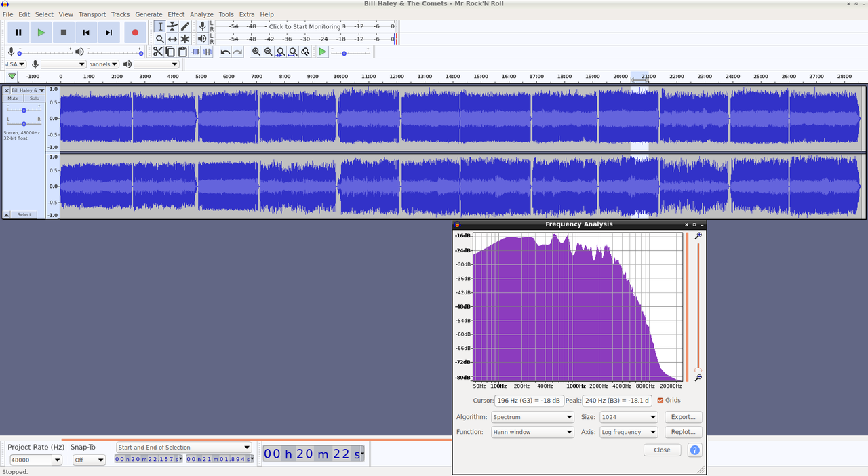Image resolution: width=868 pixels, height=476 pixels.
Task: Open the Effect menu
Action: click(x=176, y=14)
